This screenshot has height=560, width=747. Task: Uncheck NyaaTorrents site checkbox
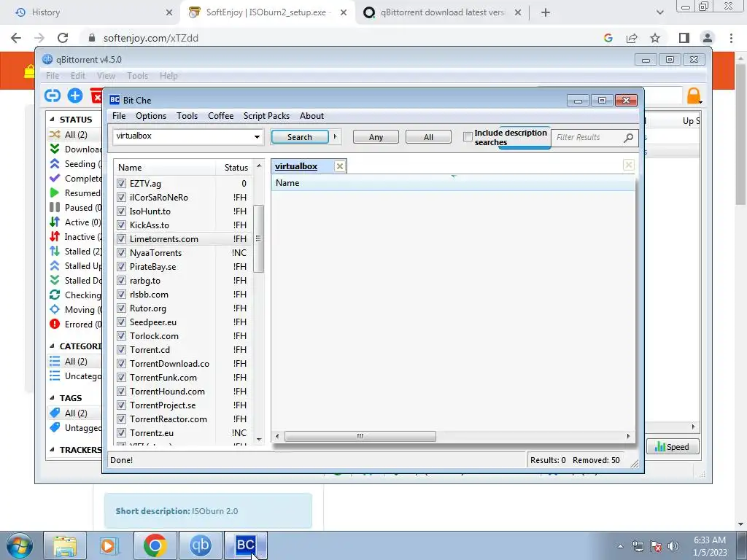[x=122, y=252]
